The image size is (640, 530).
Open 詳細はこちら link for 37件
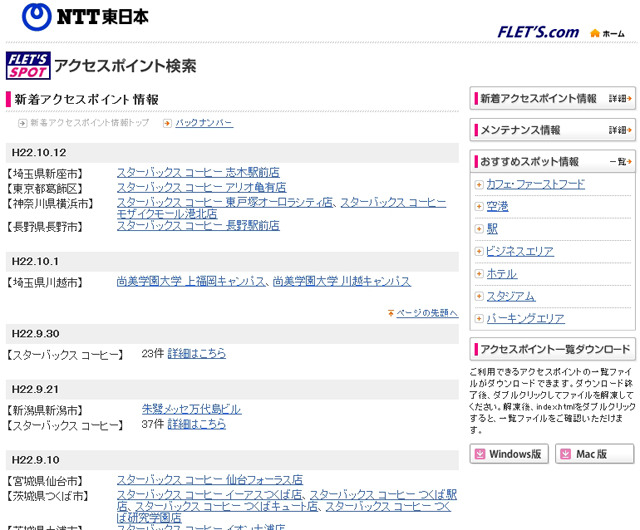coord(196,425)
